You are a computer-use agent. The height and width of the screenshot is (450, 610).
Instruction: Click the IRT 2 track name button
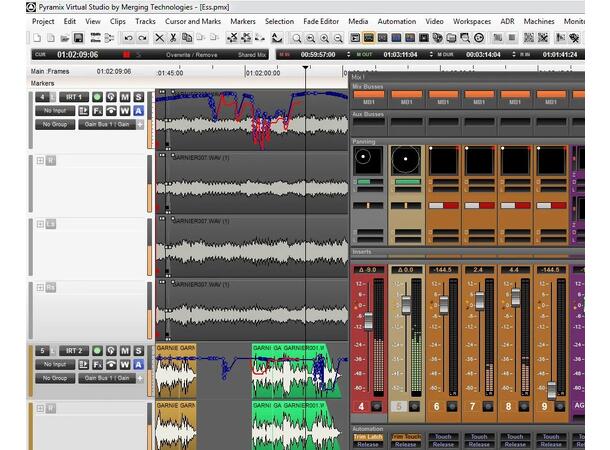pos(74,351)
